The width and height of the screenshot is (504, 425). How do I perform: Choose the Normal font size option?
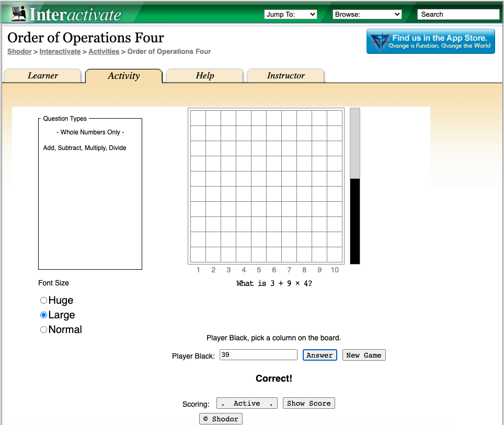[x=44, y=330]
